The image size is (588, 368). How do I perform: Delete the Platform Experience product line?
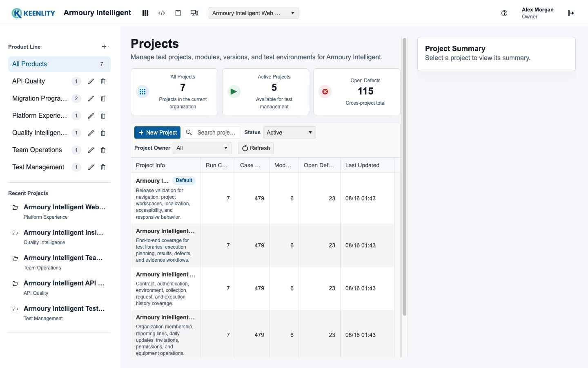point(103,116)
